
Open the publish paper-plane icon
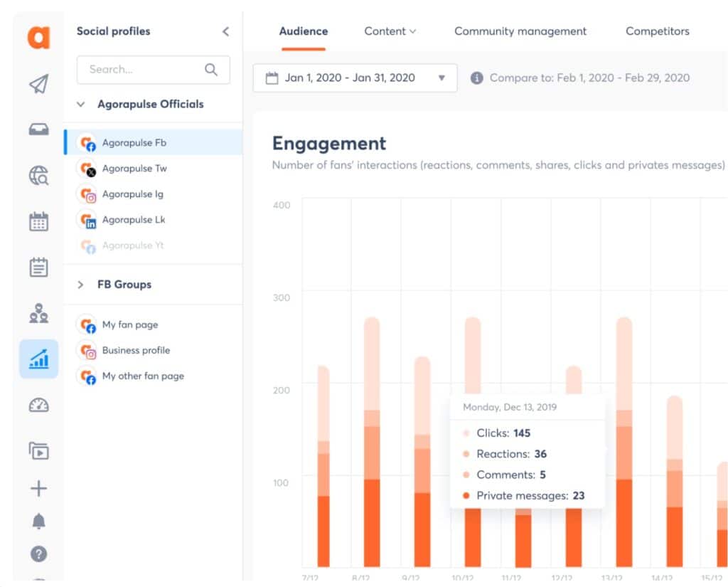(38, 84)
